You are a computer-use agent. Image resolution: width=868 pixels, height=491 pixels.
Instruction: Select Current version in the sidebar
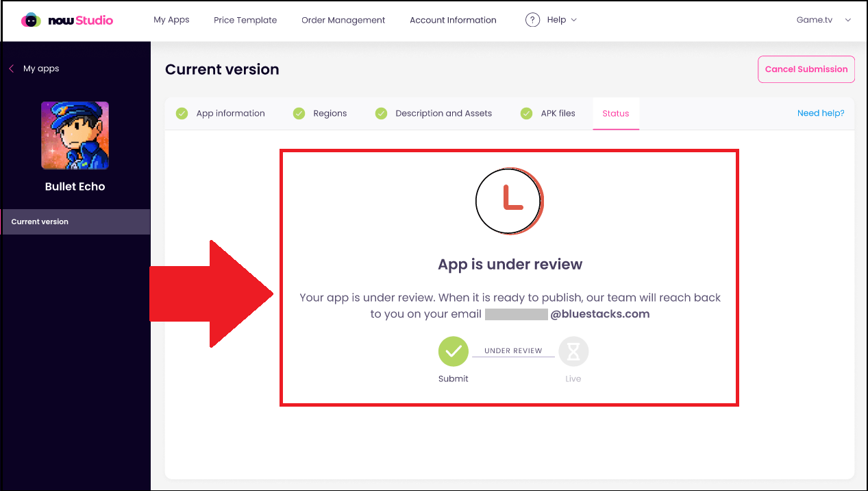coord(75,221)
